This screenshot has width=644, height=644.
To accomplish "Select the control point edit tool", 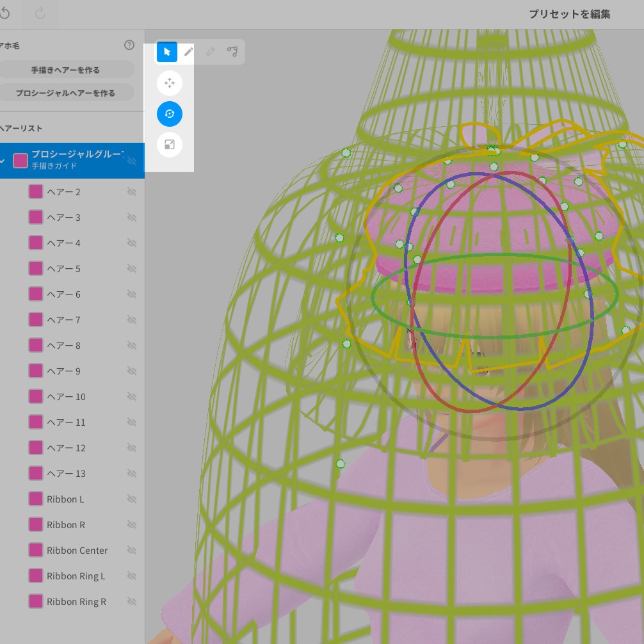I will tap(232, 52).
